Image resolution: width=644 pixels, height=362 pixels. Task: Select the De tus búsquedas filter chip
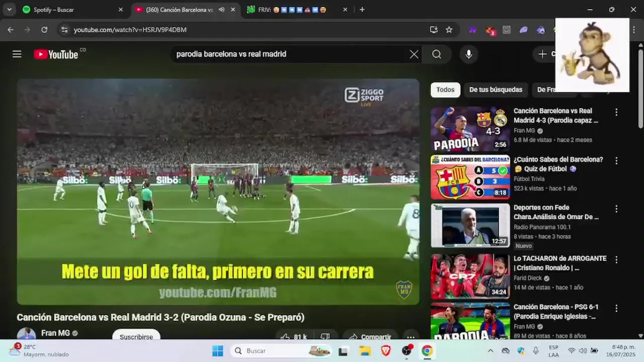(x=496, y=89)
